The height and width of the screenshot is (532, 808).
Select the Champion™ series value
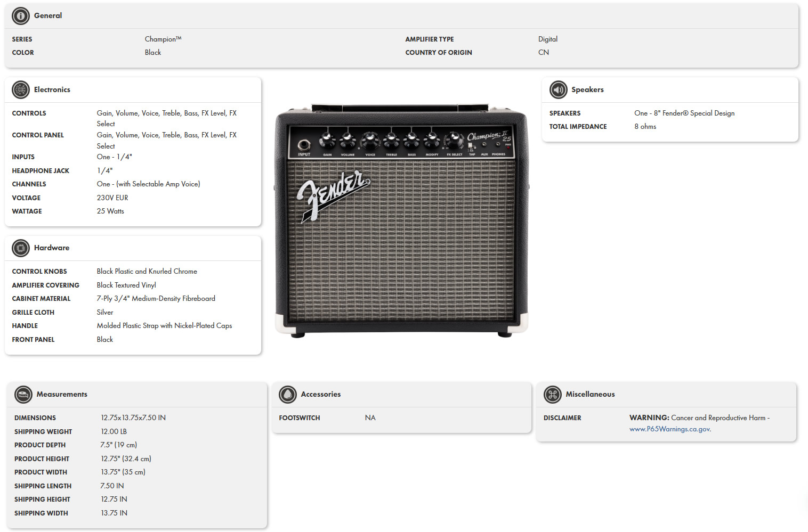[163, 39]
